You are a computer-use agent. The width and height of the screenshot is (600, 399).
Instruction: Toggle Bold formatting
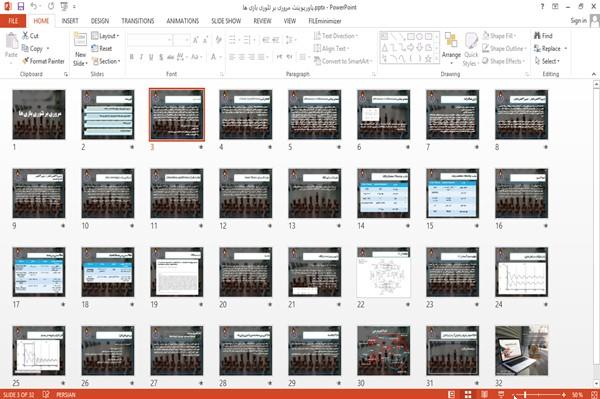132,57
